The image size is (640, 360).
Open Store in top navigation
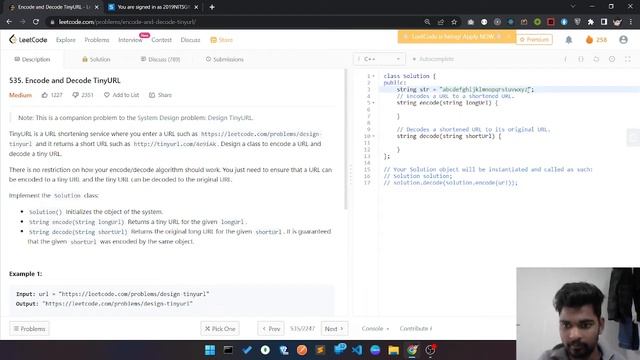coord(222,40)
